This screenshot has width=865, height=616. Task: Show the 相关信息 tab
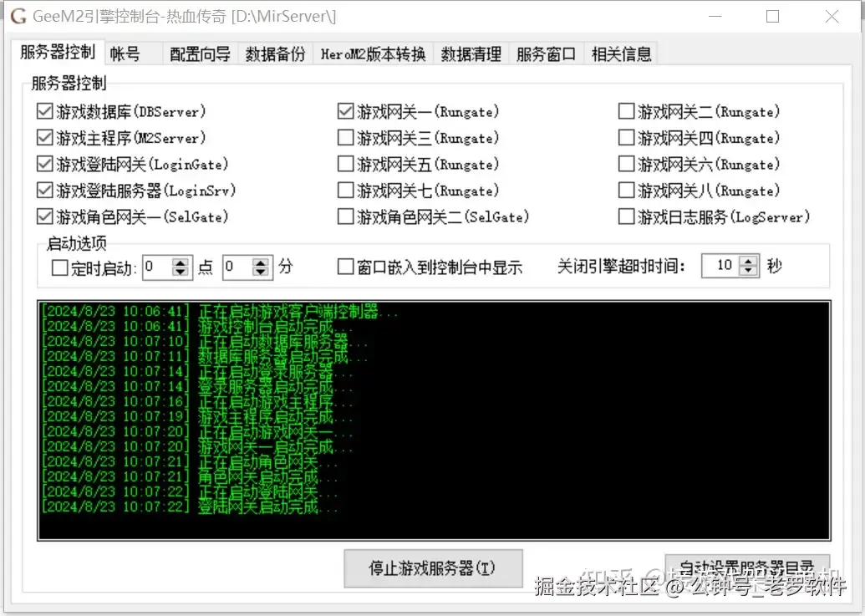pyautogui.click(x=621, y=53)
